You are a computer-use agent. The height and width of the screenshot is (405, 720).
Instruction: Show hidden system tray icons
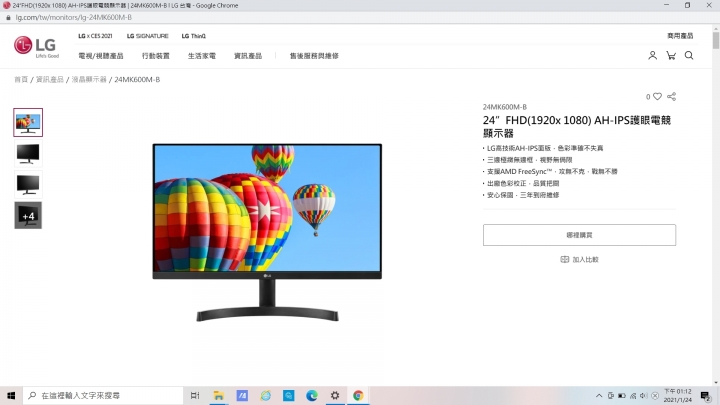pyautogui.click(x=599, y=395)
